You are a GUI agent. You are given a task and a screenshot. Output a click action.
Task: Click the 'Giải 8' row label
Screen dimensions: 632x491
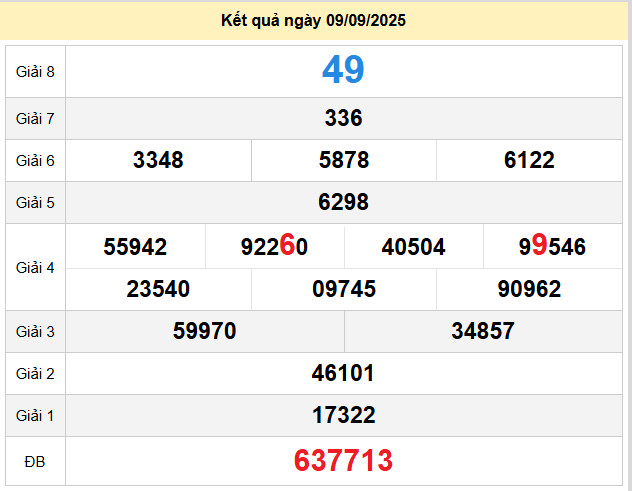click(x=35, y=72)
